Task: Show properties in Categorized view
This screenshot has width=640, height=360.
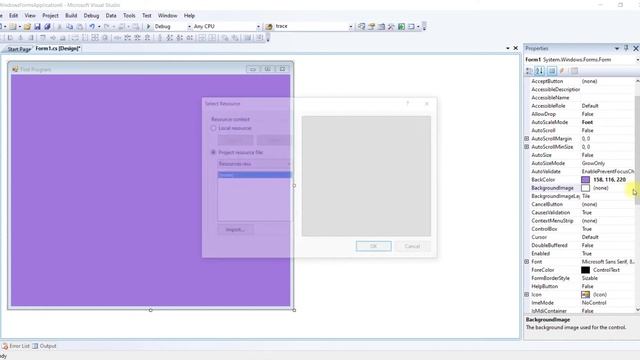Action: pos(529,71)
